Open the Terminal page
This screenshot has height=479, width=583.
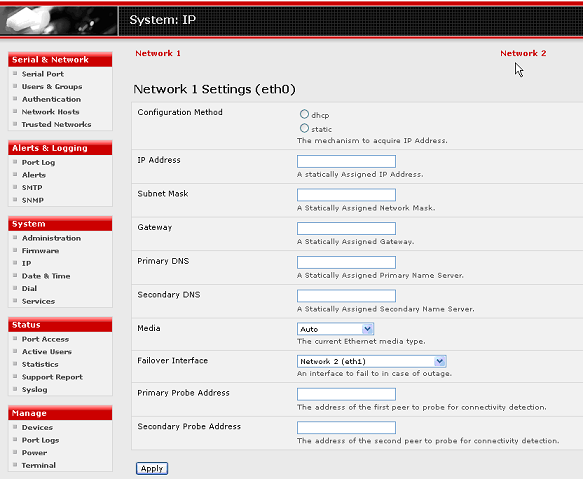[x=39, y=466]
